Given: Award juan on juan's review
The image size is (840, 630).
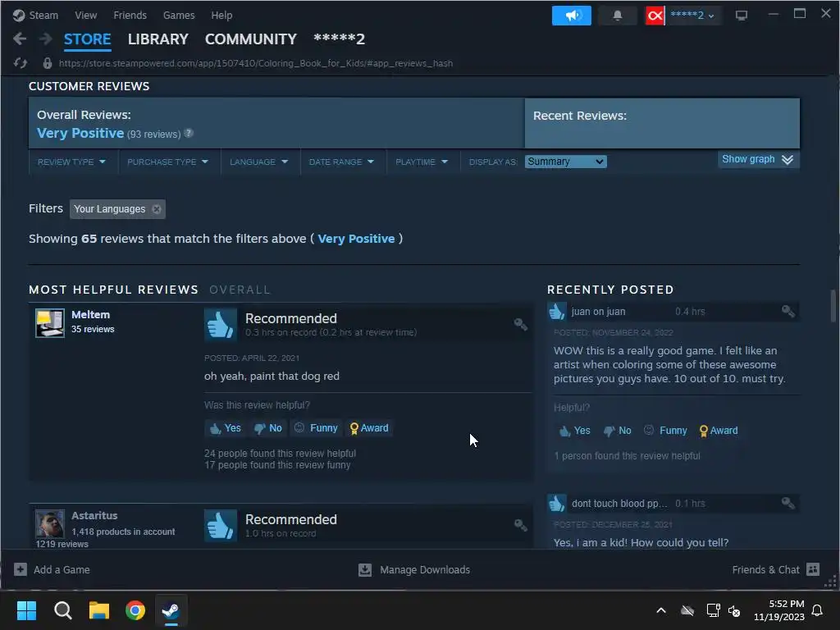Looking at the screenshot, I should click(719, 431).
